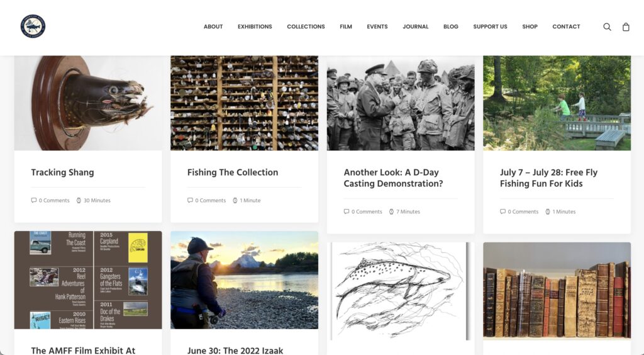Click clock icon beside 30 Minutes
The image size is (644, 355).
pyautogui.click(x=79, y=201)
